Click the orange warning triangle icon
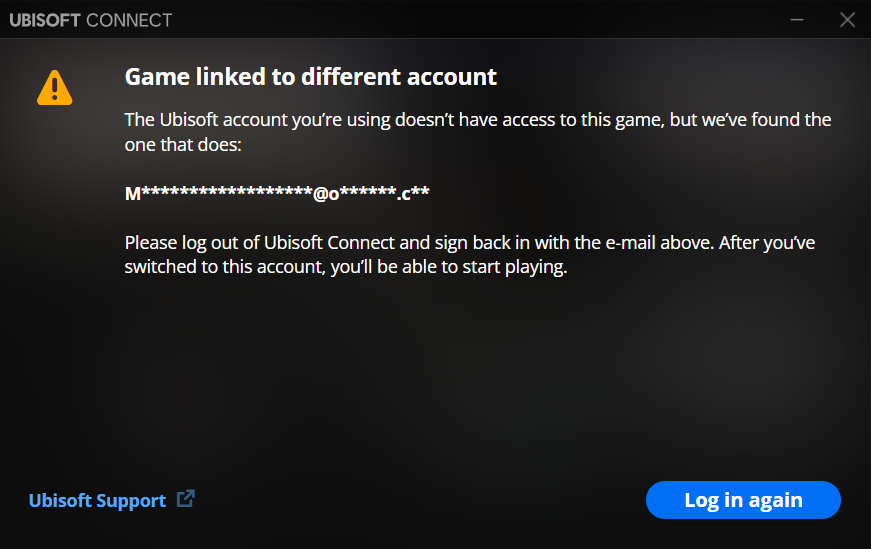 tap(53, 87)
